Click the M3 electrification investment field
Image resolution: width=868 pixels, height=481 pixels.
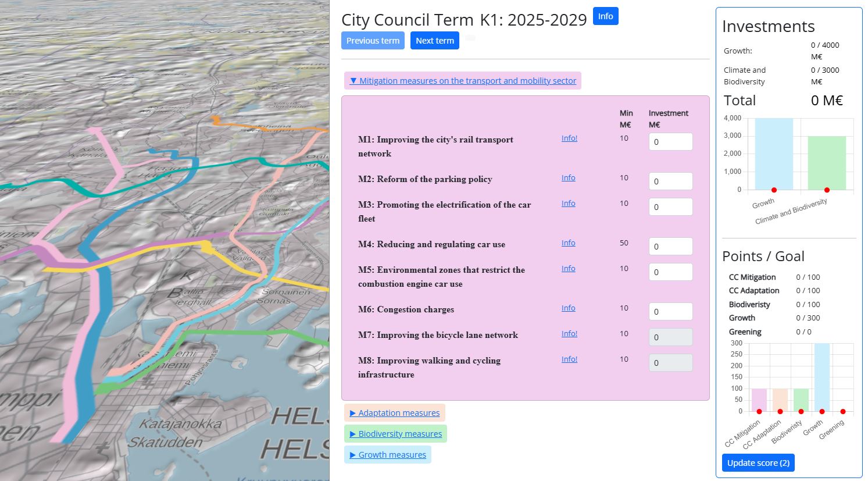[x=670, y=207]
